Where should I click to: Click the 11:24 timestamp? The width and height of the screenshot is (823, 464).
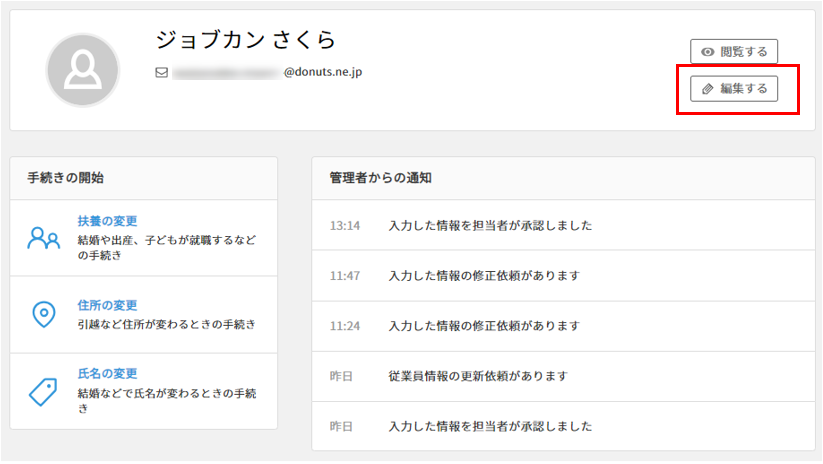click(345, 326)
